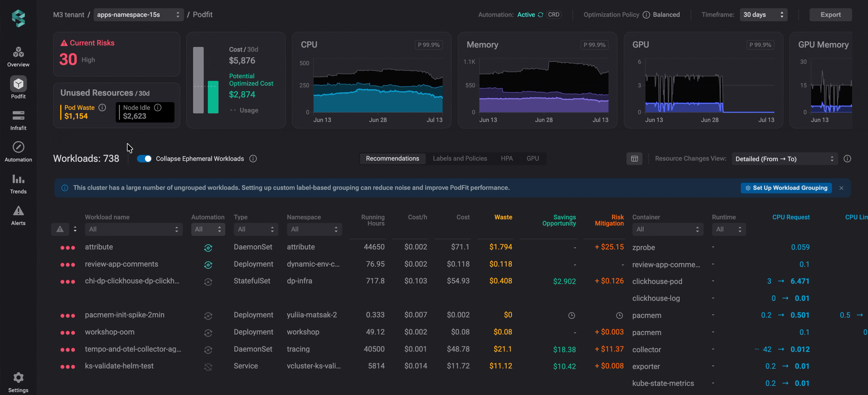Click automation icon for workshop-oom
Viewport: 868px width, 395px height.
tap(208, 333)
